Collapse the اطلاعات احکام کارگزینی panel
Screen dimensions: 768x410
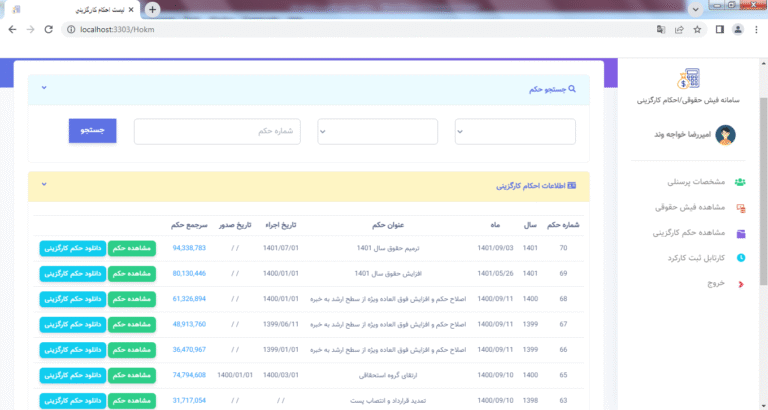point(44,185)
